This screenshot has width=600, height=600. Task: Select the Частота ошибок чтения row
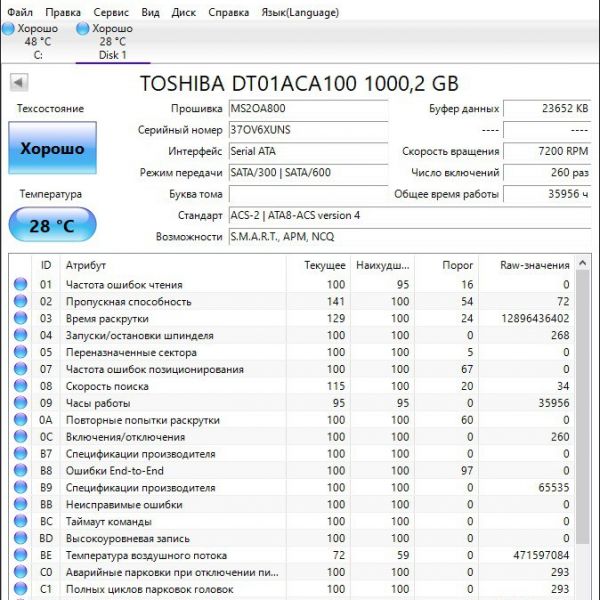tap(291, 284)
